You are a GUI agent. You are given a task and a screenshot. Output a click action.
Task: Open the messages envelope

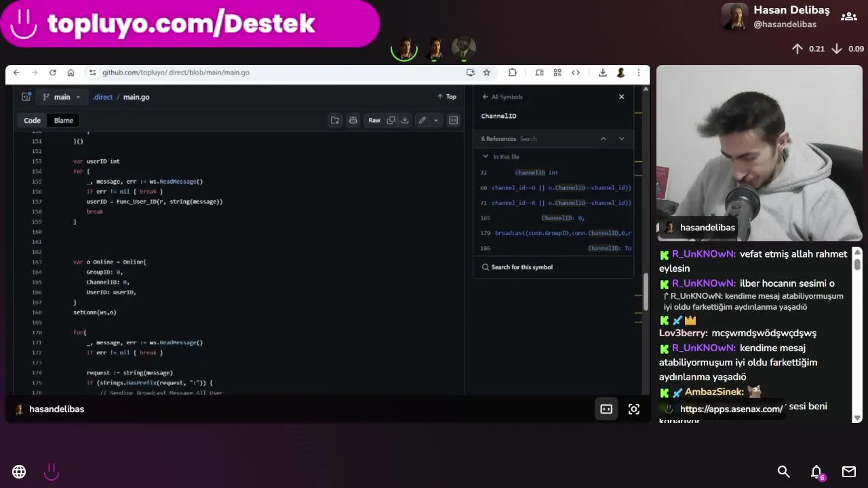(849, 472)
